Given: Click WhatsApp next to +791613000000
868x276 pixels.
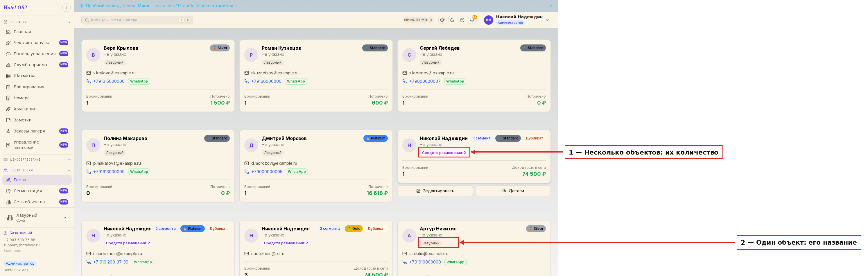Looking at the screenshot, I should (x=139, y=171).
